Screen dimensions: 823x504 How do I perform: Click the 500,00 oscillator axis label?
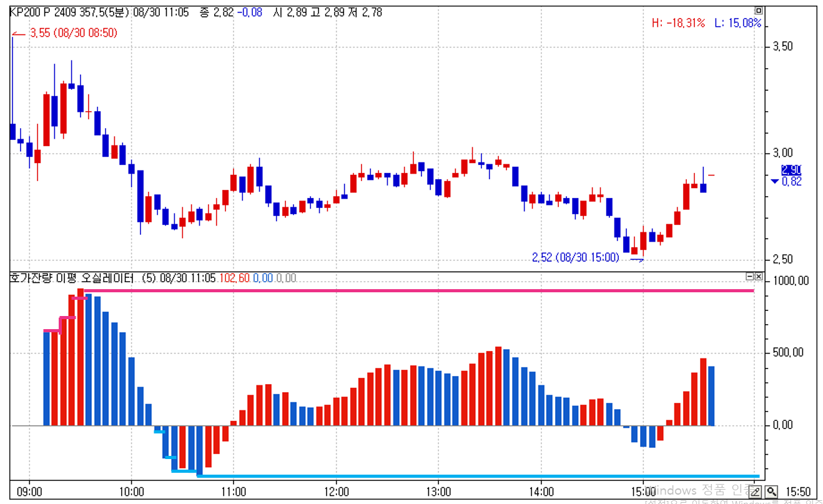[790, 353]
